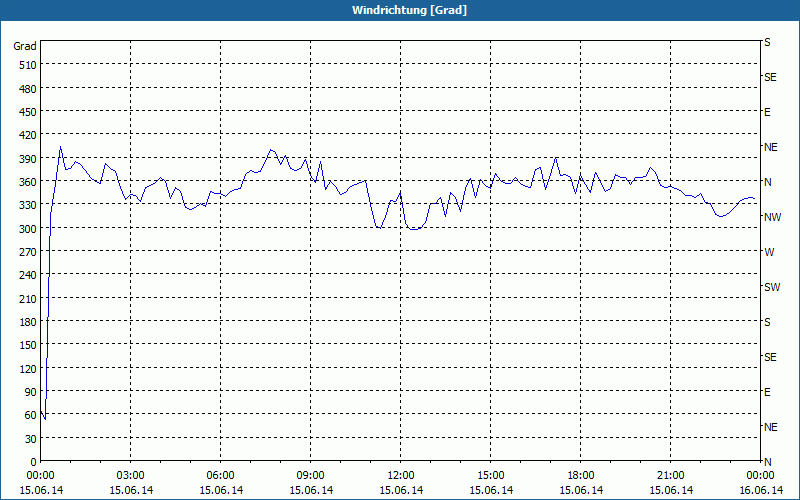Click the "00:00" label above 16.06.14
Image resolution: width=800 pixels, height=500 pixels.
point(760,476)
